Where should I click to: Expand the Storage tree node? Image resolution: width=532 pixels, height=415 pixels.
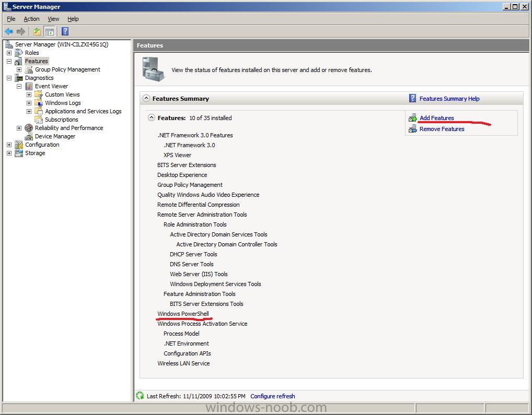[9, 153]
